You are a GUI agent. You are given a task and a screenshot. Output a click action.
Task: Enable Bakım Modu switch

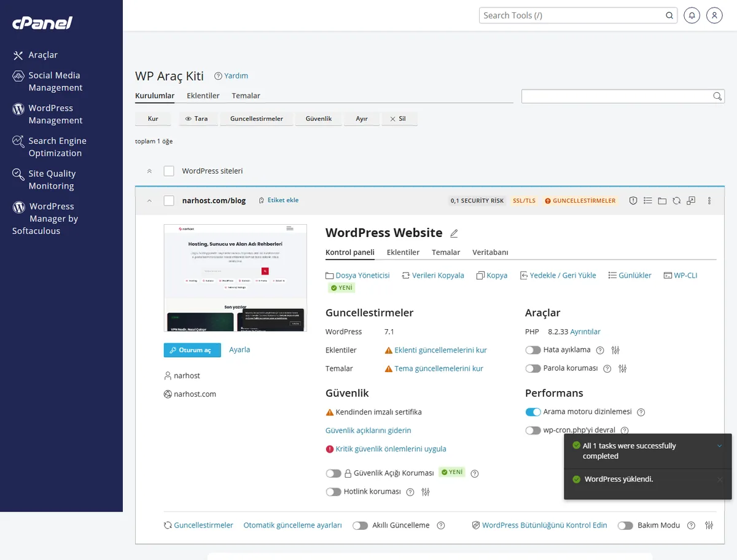625,526
